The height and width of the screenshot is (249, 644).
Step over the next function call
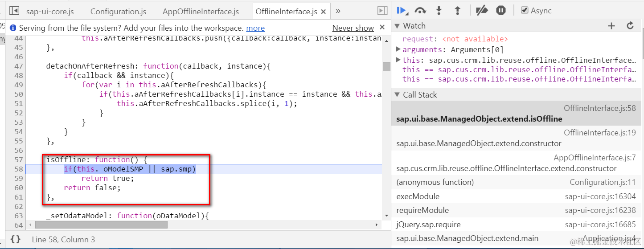pos(420,10)
